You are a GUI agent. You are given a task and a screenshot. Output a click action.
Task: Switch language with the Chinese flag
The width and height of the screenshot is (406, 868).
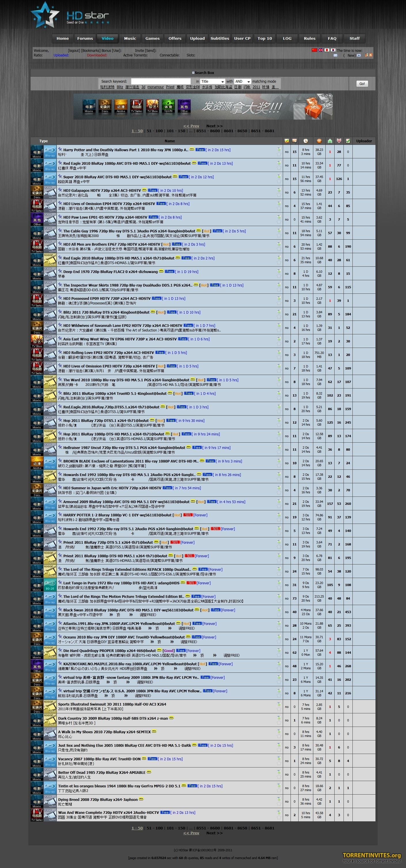(x=314, y=50)
